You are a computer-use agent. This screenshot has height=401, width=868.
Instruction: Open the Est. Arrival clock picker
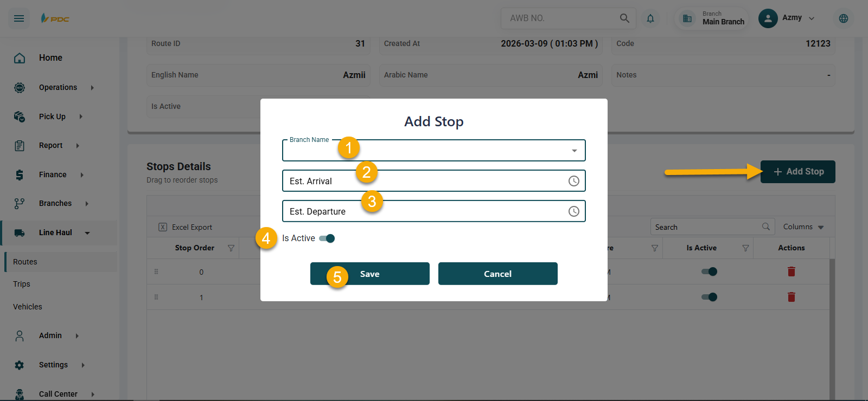click(573, 181)
